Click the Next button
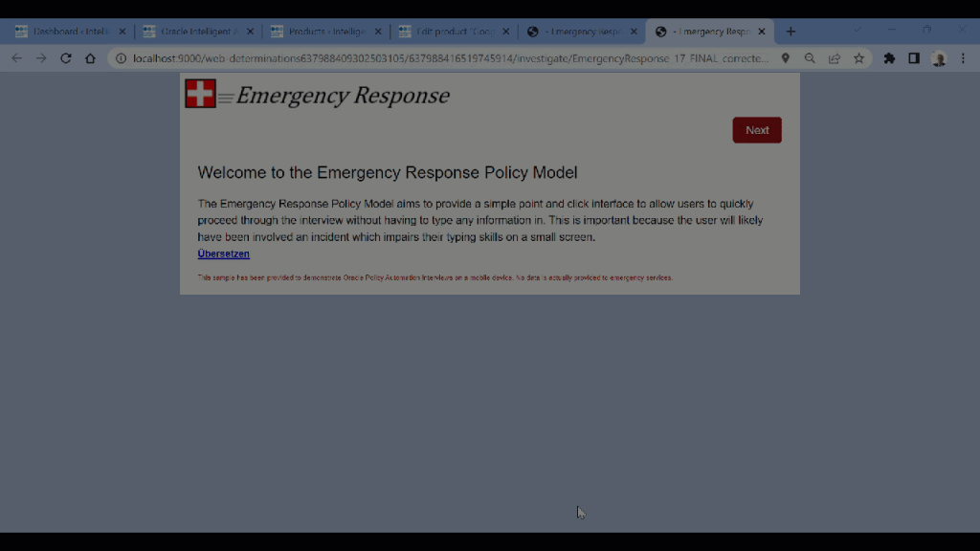980x551 pixels. coord(757,130)
